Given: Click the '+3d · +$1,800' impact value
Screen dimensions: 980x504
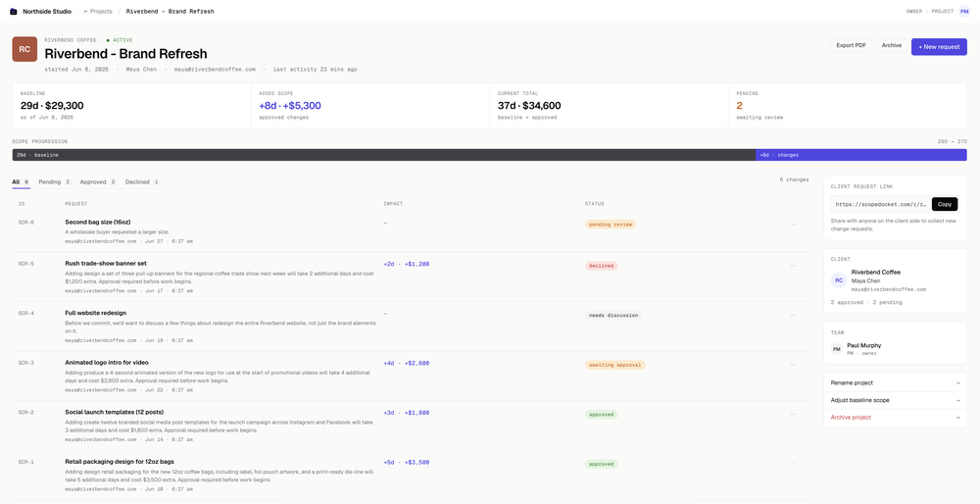Looking at the screenshot, I should click(x=407, y=413).
